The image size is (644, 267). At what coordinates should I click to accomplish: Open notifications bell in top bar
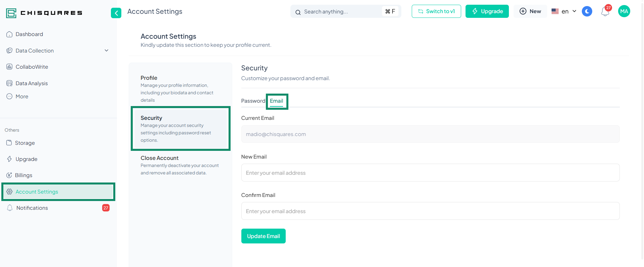coord(605,11)
